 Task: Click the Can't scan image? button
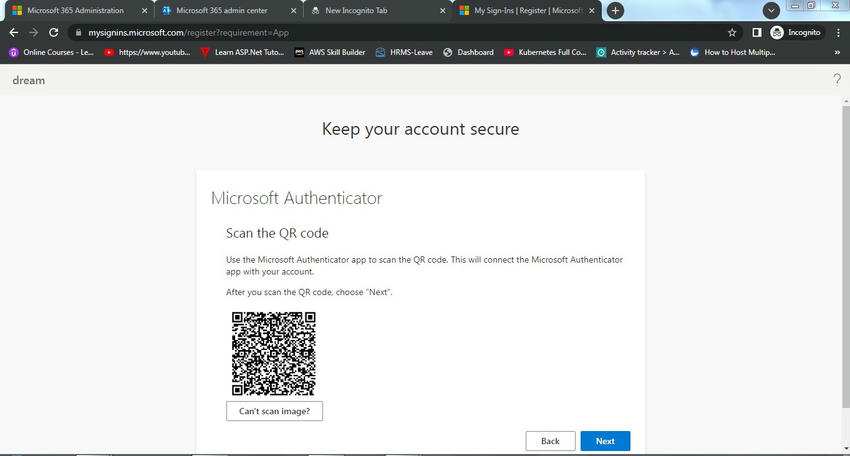274,411
